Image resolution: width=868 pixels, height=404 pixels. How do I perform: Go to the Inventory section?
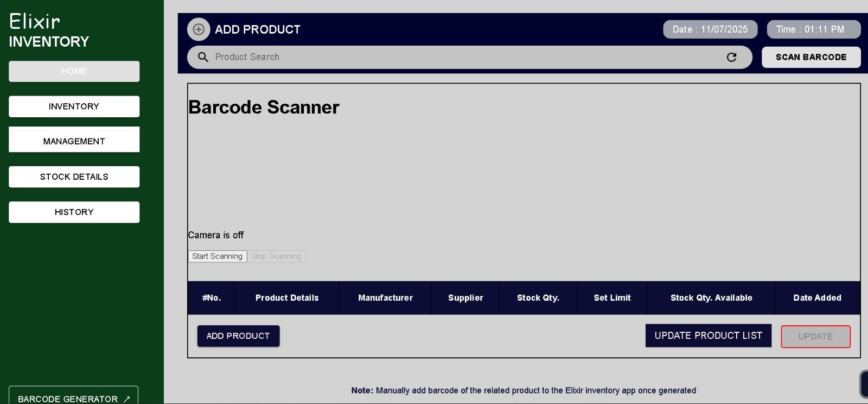point(74,106)
